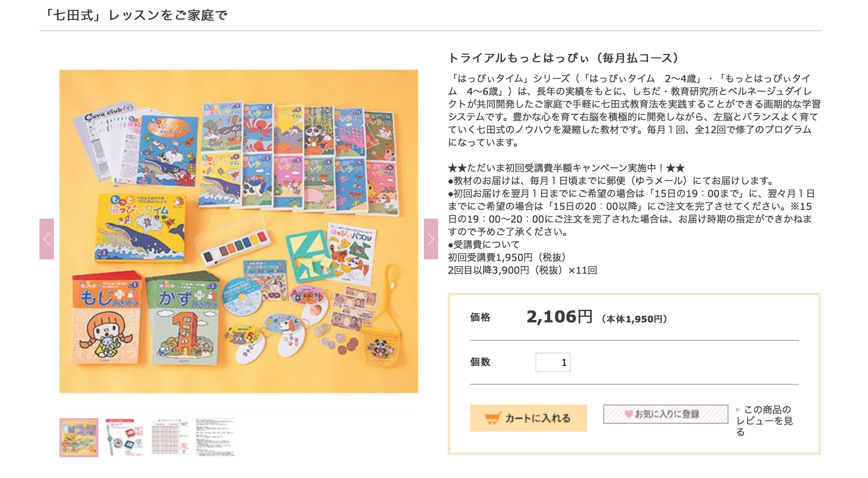Advance to the next product image
The image size is (868, 478).
click(x=431, y=239)
